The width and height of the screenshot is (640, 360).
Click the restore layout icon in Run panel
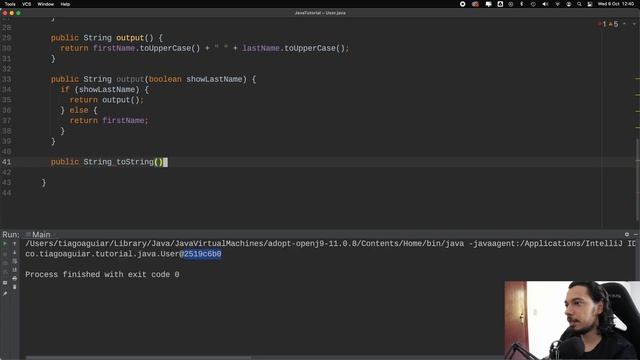pyautogui.click(x=5, y=282)
